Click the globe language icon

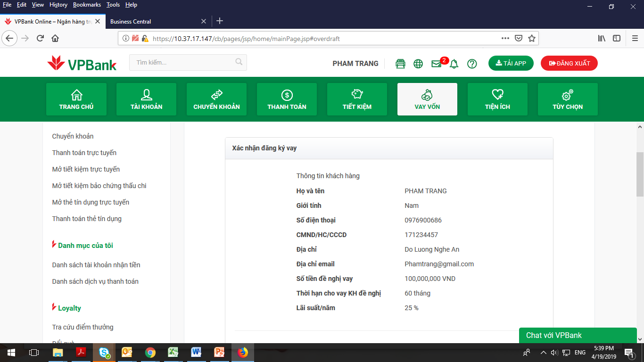[x=418, y=64]
